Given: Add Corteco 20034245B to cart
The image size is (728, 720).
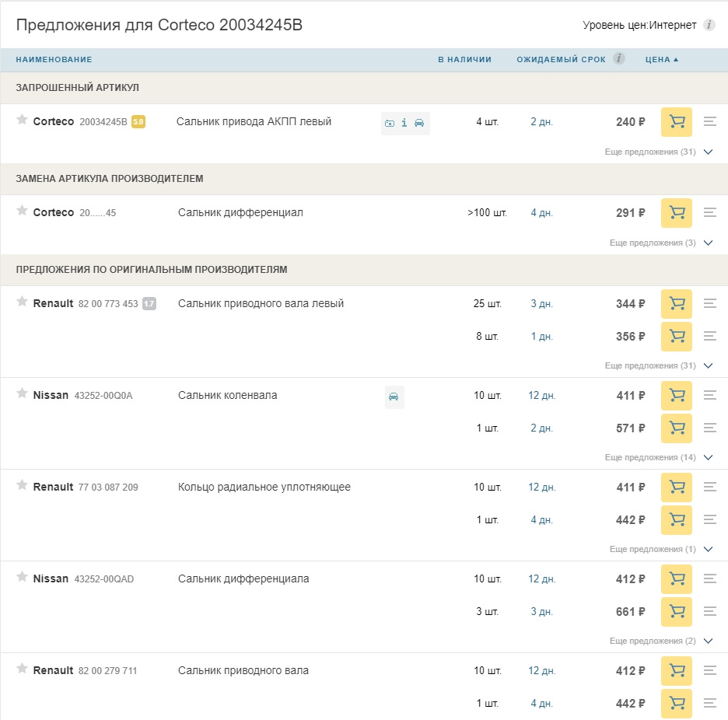Looking at the screenshot, I should pyautogui.click(x=676, y=122).
